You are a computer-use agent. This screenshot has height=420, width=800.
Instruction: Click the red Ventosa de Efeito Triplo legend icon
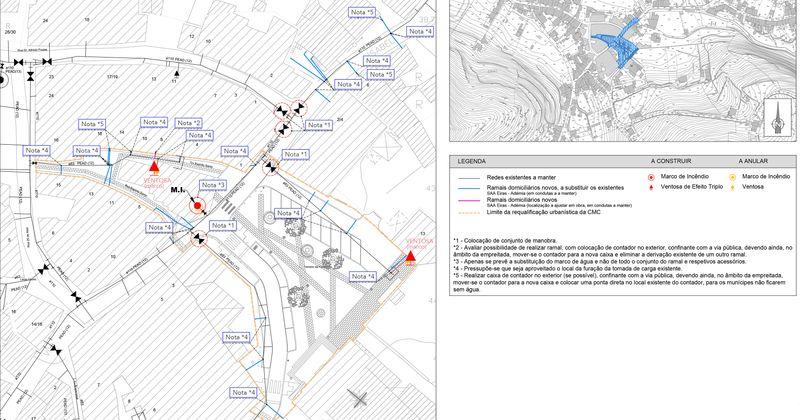[651, 187]
